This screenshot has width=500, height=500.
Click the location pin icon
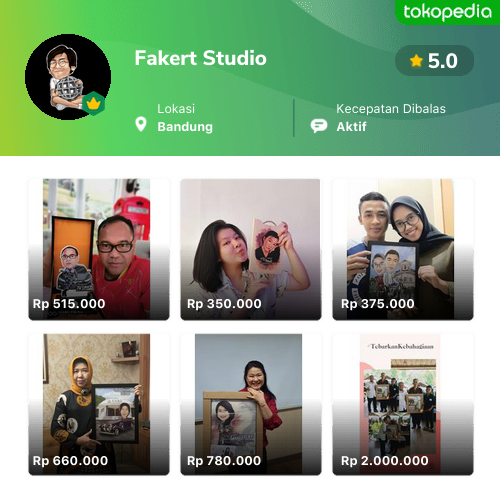141,124
